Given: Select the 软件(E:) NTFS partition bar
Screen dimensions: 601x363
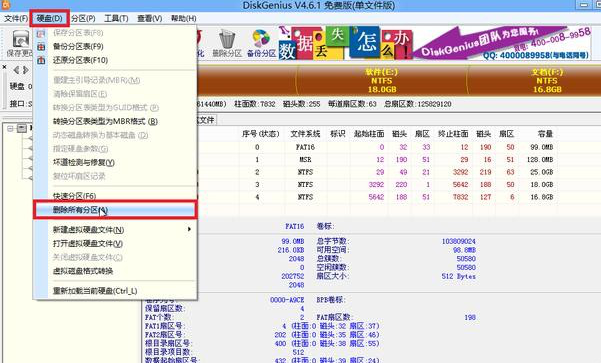Looking at the screenshot, I should (381, 80).
